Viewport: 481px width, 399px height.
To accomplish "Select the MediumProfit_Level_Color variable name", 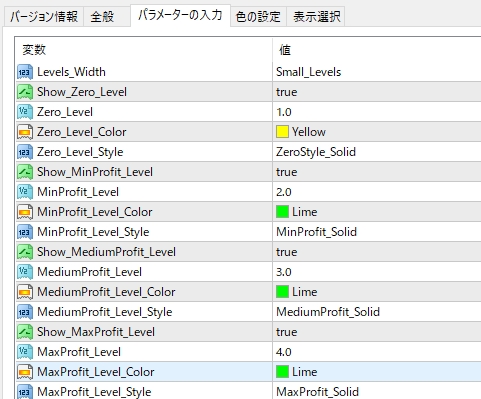I will [x=106, y=292].
